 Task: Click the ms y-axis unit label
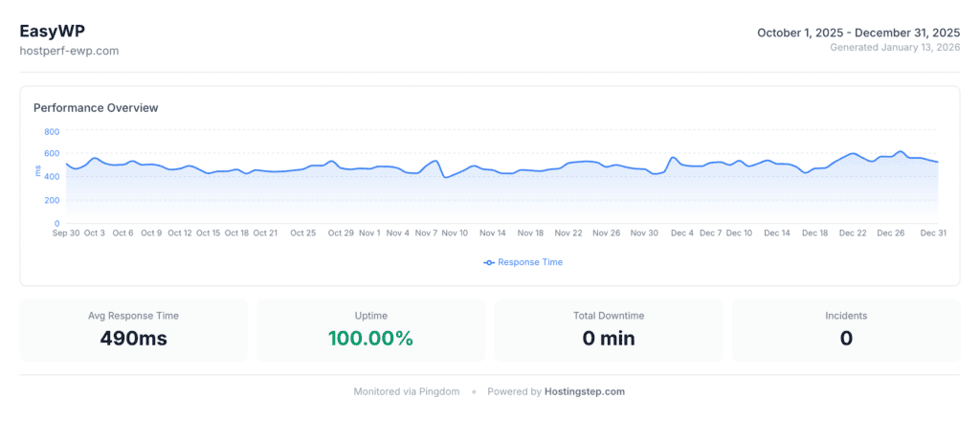pos(37,170)
